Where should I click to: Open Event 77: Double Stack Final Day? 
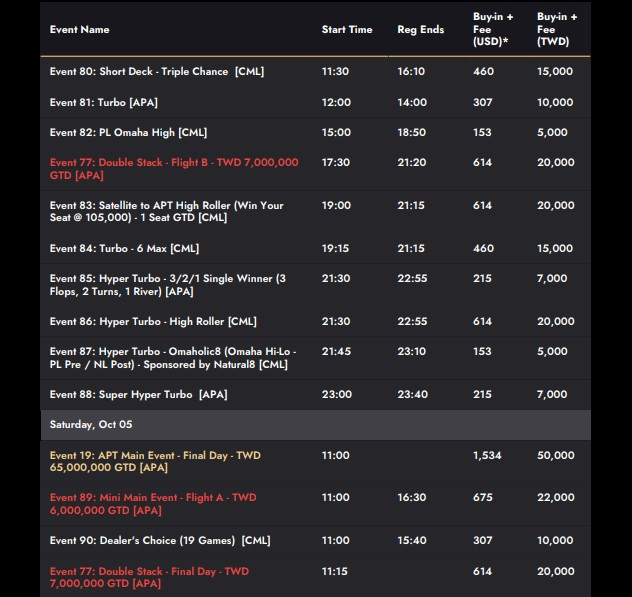tap(150, 577)
